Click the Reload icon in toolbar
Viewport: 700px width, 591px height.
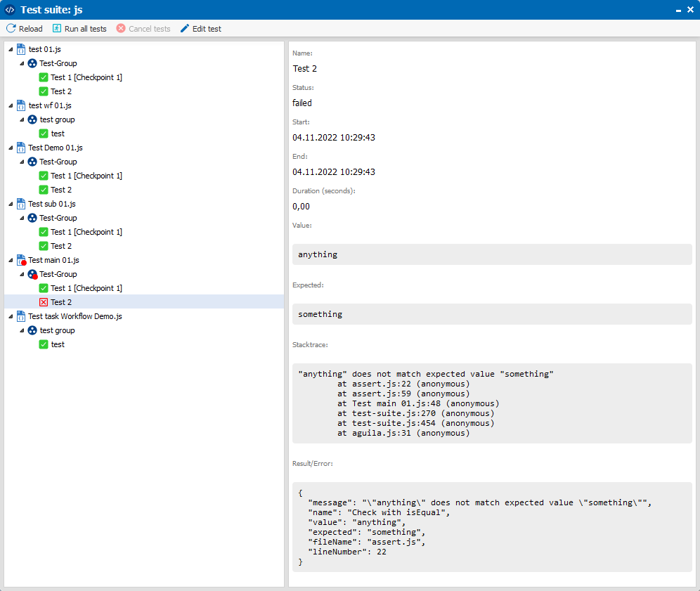tap(11, 29)
